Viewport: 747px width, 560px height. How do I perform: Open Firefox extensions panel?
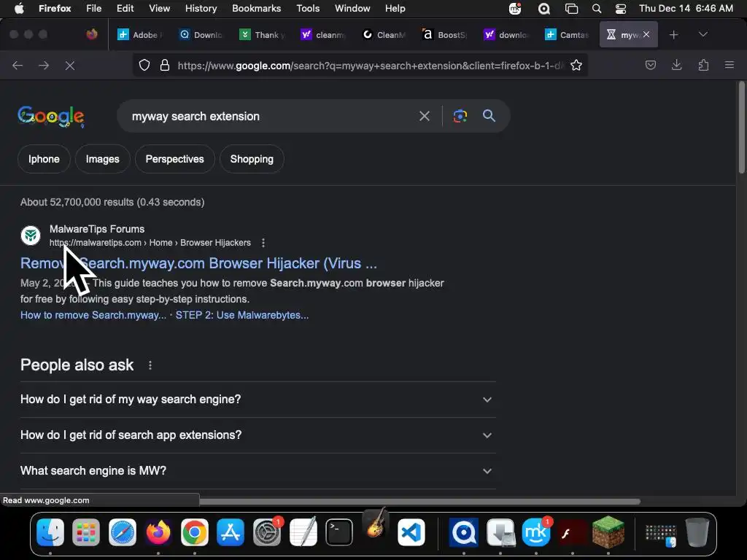pos(703,65)
